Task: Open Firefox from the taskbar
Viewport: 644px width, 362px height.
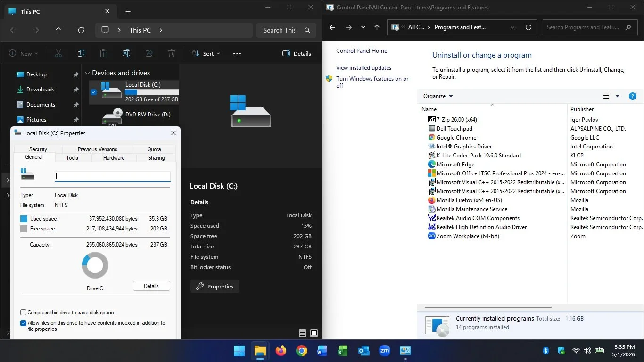Action: tap(281, 351)
